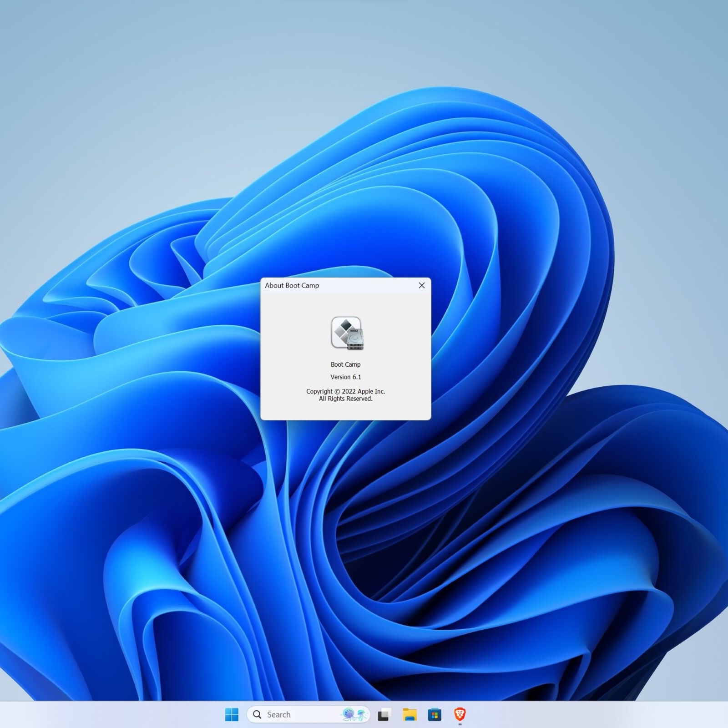Switch to the Brave browser
The height and width of the screenshot is (728, 728).
[x=460, y=714]
